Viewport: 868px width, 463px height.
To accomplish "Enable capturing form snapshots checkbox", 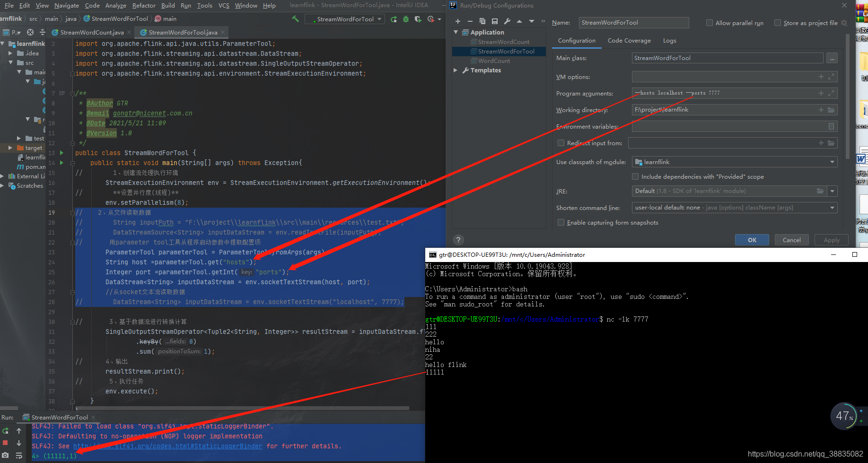I will 561,222.
